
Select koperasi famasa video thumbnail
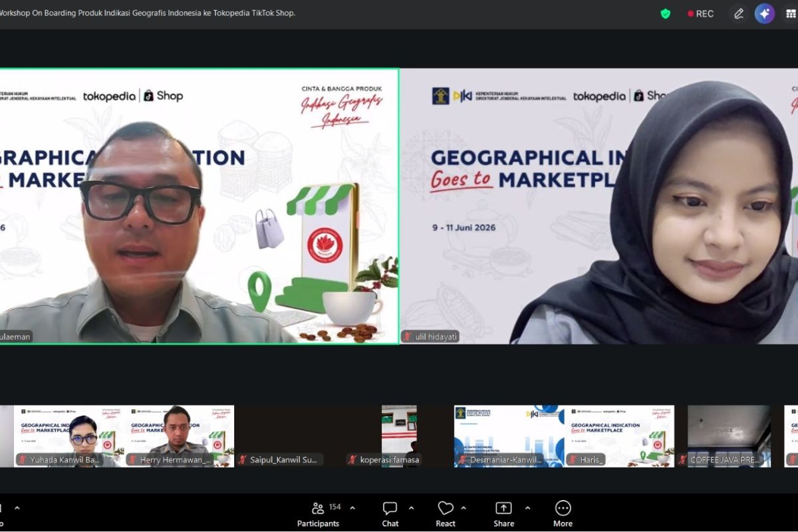point(399,436)
